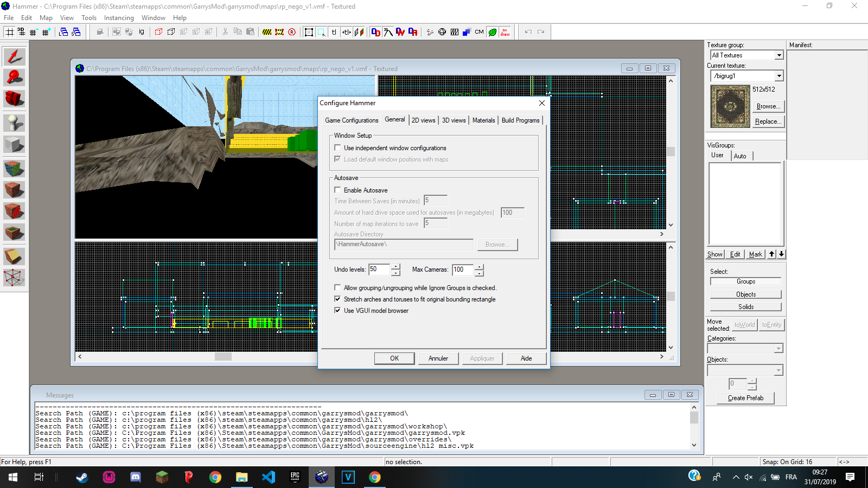Expand the Objects combo box
868x488 pixels.
tap(778, 370)
